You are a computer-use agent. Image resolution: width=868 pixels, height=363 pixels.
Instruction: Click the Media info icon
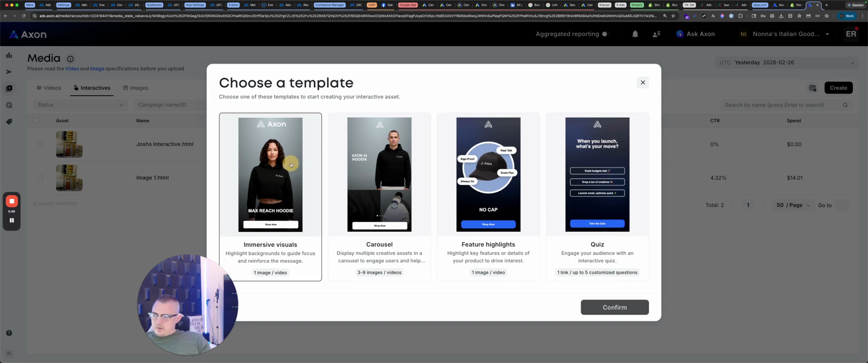pyautogui.click(x=70, y=59)
